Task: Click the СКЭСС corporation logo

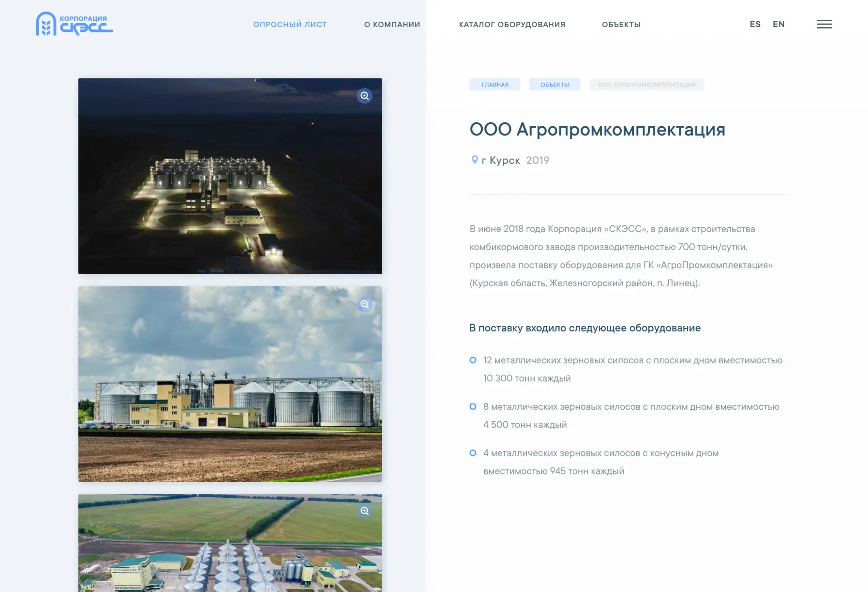Action: pyautogui.click(x=74, y=24)
